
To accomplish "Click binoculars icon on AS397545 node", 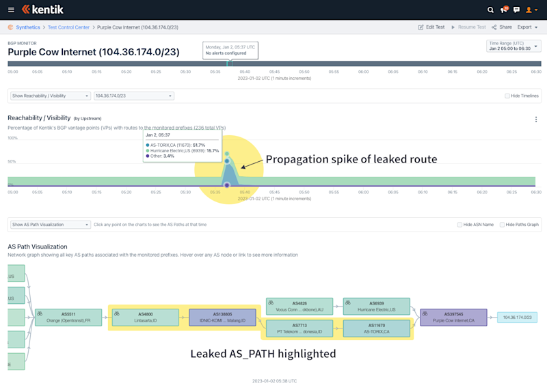I will click(x=425, y=313).
